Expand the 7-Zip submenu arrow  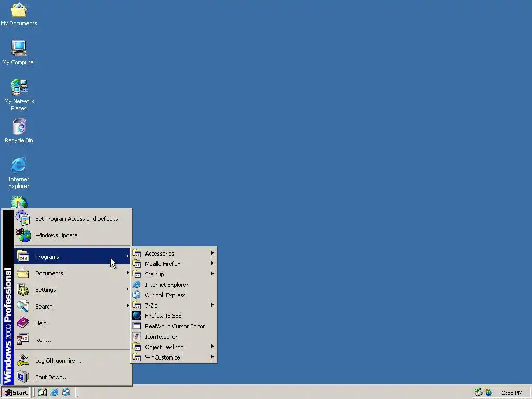(x=212, y=304)
